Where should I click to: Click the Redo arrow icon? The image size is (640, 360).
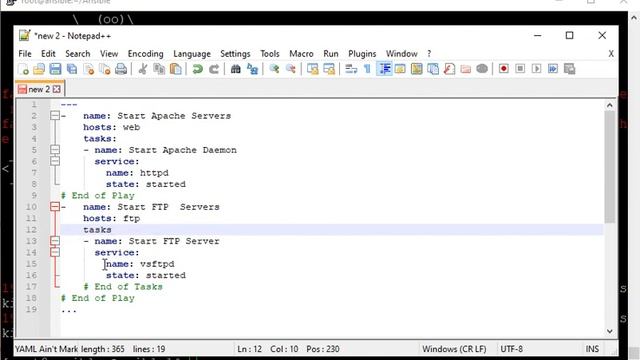(x=214, y=69)
